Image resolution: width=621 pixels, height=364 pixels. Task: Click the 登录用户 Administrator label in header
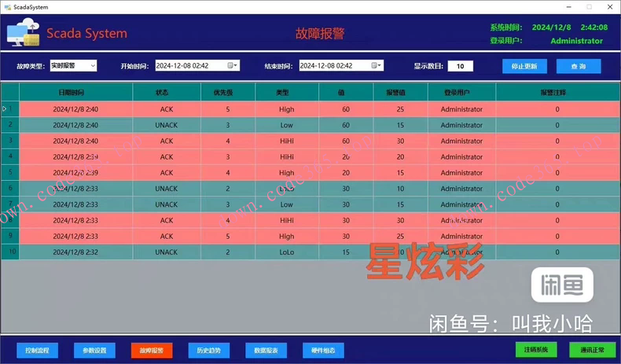[x=576, y=41]
